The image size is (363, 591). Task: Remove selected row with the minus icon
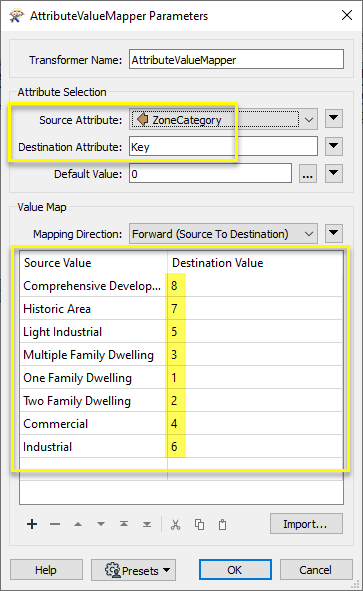55,524
